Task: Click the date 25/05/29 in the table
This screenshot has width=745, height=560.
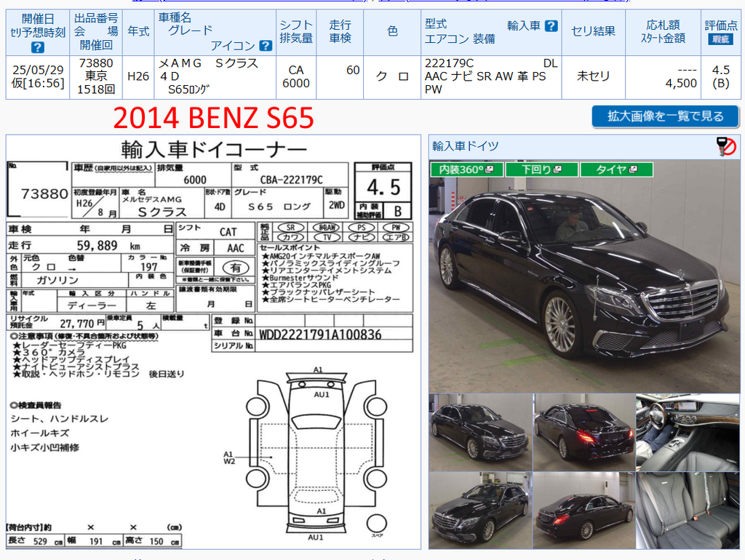Action: tap(38, 70)
